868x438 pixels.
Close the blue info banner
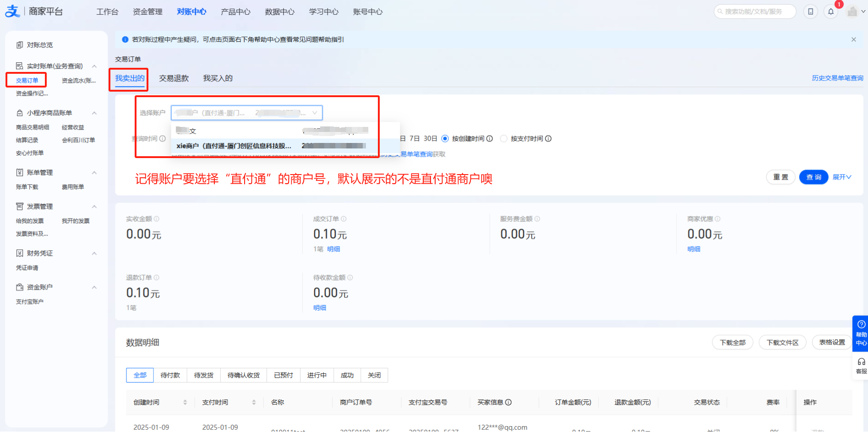pos(854,40)
